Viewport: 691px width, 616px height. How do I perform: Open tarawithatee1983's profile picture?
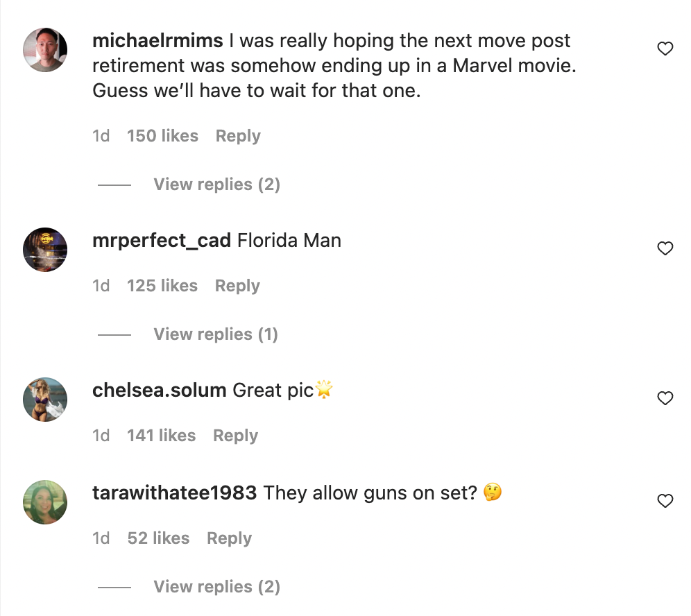[x=44, y=502]
